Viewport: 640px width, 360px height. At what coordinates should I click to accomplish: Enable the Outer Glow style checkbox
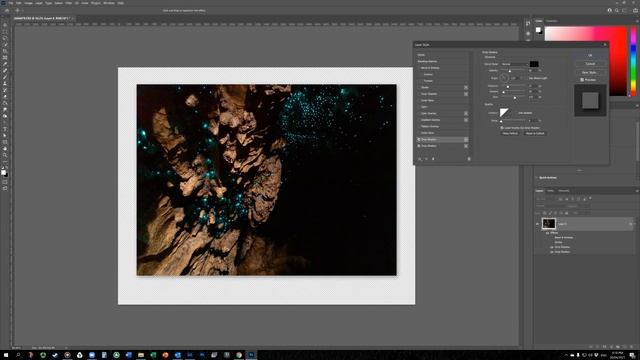pos(419,133)
